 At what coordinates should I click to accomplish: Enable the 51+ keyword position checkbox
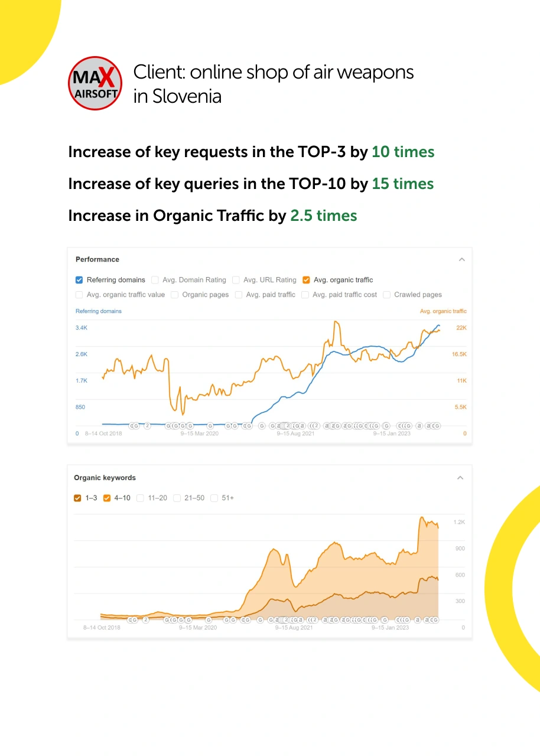214,498
